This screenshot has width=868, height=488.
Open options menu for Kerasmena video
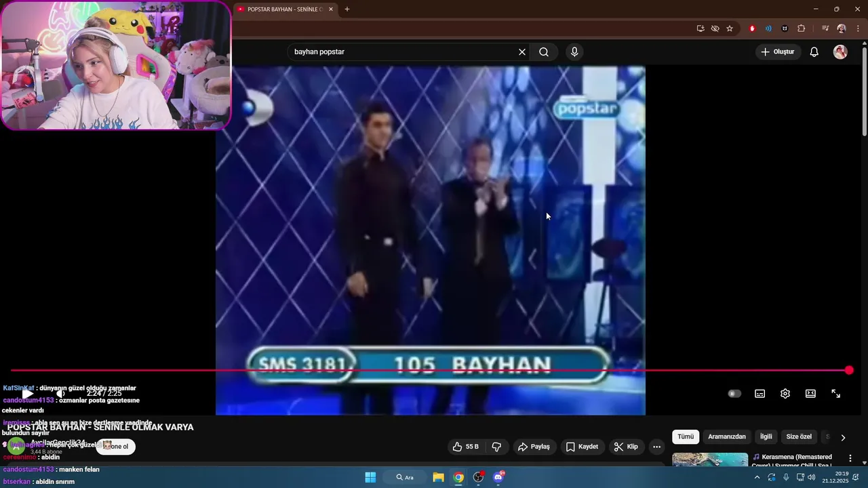coord(850,459)
